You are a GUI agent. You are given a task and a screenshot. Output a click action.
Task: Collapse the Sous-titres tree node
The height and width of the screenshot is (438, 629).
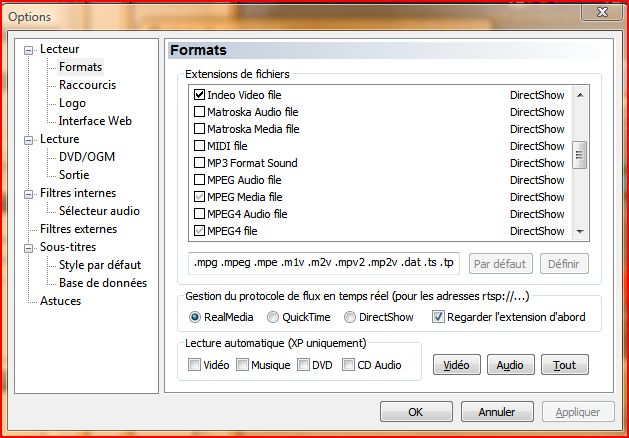tap(28, 248)
